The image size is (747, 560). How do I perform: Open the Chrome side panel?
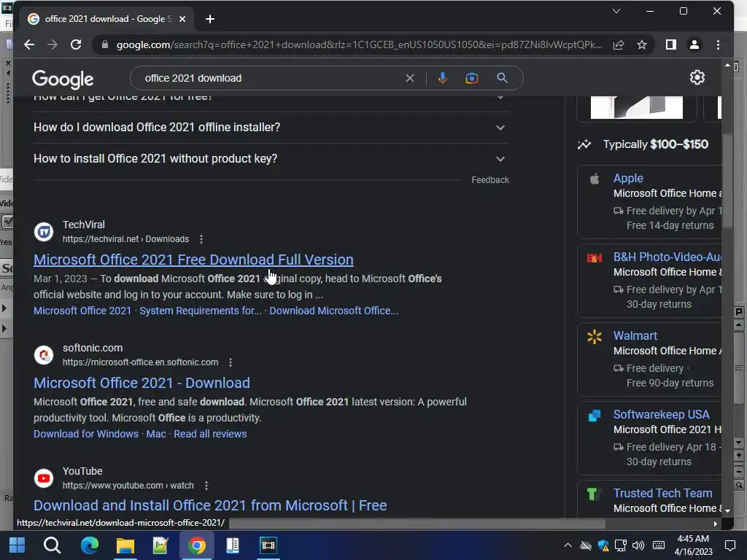click(x=671, y=44)
